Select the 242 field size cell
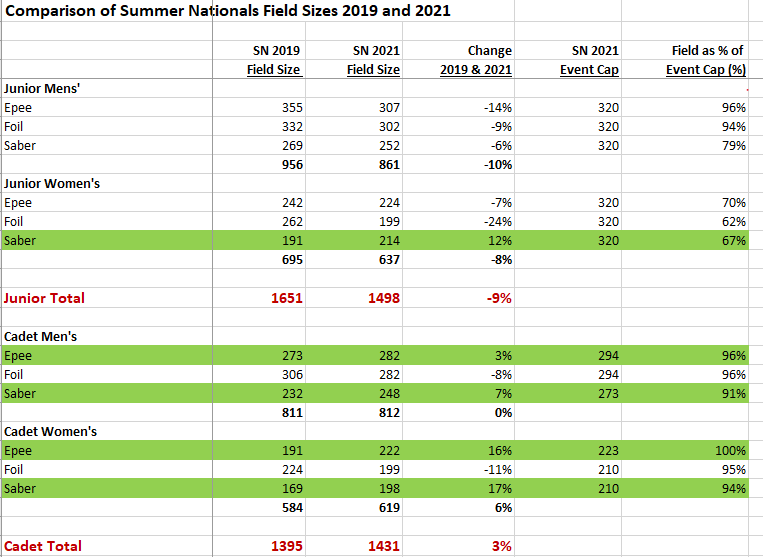The width and height of the screenshot is (763, 557). (292, 202)
